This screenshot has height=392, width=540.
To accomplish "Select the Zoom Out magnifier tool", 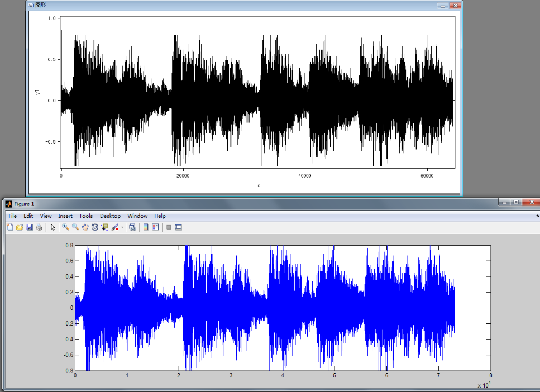I will pos(75,227).
